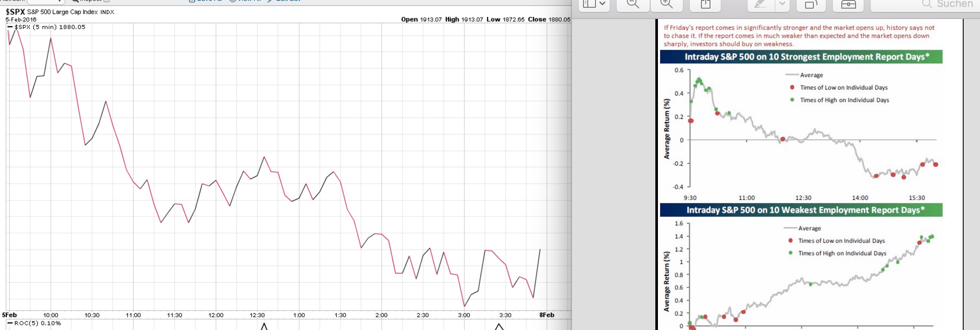Viewport: 980px width, 330px height.
Task: Select the 'S&P 500 Large Cap Index' title
Action: click(62, 12)
